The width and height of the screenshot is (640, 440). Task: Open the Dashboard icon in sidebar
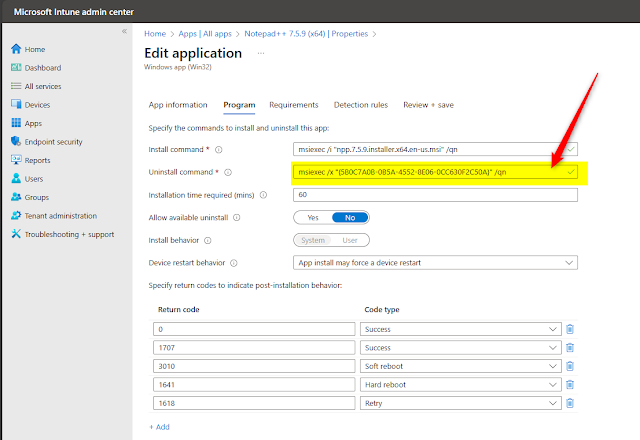coord(16,67)
